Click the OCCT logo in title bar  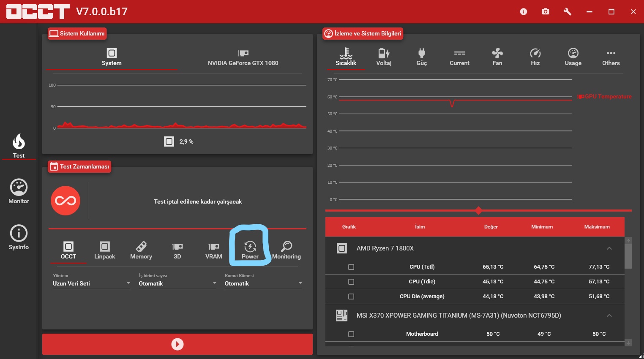click(38, 11)
